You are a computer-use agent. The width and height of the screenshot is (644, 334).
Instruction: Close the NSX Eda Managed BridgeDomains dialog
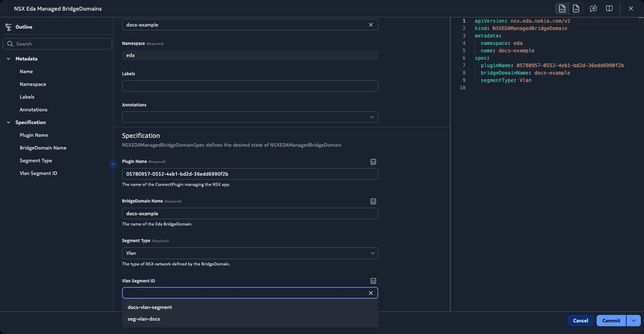(x=631, y=8)
